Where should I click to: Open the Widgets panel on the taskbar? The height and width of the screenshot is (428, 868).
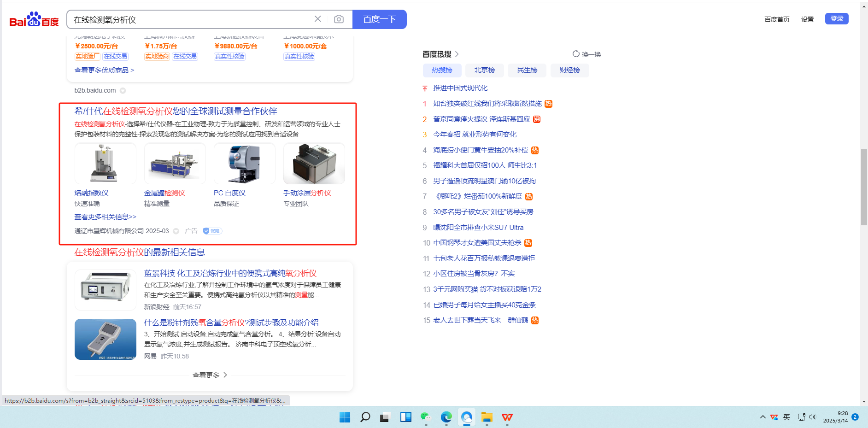pyautogui.click(x=406, y=417)
